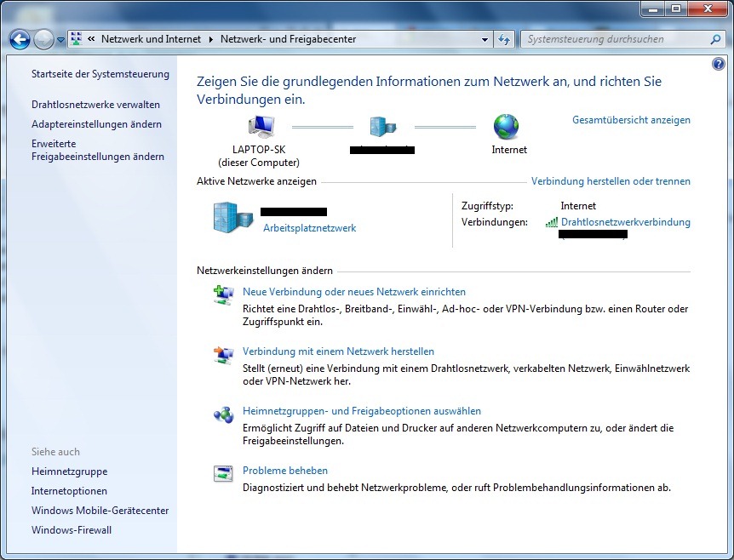Click the LAPTOP-SK computer name text

(x=259, y=150)
